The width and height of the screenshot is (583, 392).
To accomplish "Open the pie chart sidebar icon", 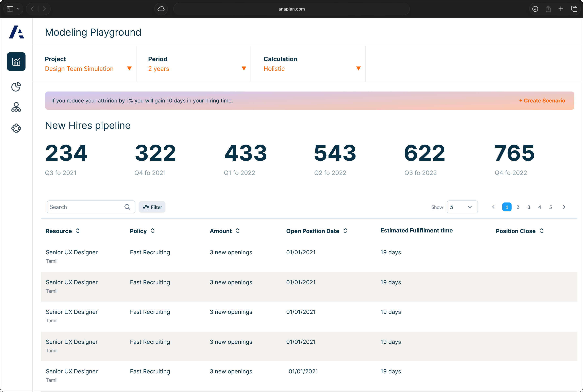I will 16,87.
